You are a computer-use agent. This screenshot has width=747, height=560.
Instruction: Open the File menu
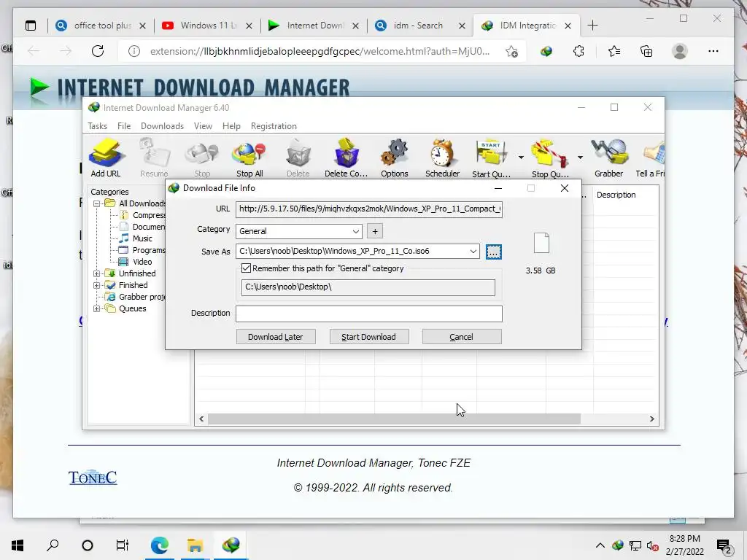point(124,126)
